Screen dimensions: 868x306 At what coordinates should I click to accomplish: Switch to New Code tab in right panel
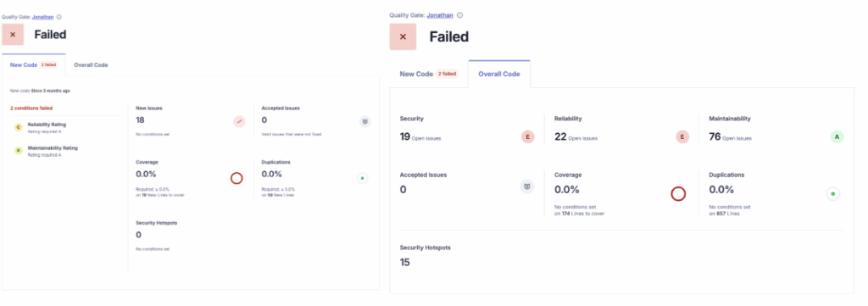[x=429, y=74]
